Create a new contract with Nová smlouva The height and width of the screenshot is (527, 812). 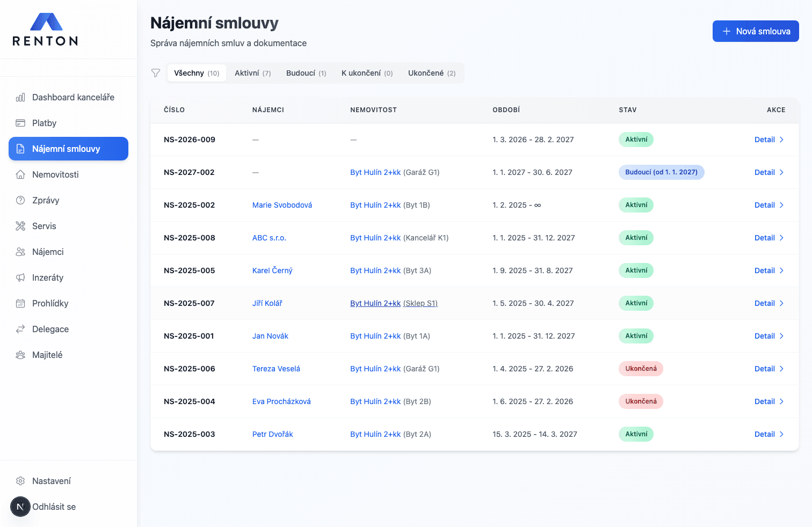[x=755, y=31]
